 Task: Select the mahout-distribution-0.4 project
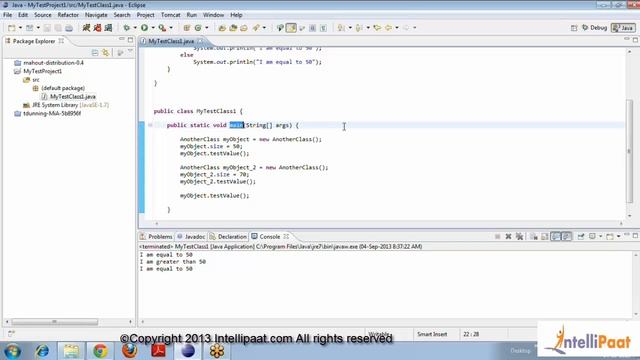pyautogui.click(x=49, y=63)
